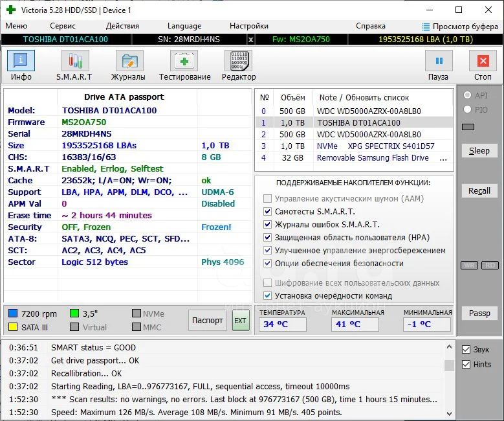Select drive 4 Removable Samsung Flash Drive
The width and height of the screenshot is (504, 421).
coord(354,158)
